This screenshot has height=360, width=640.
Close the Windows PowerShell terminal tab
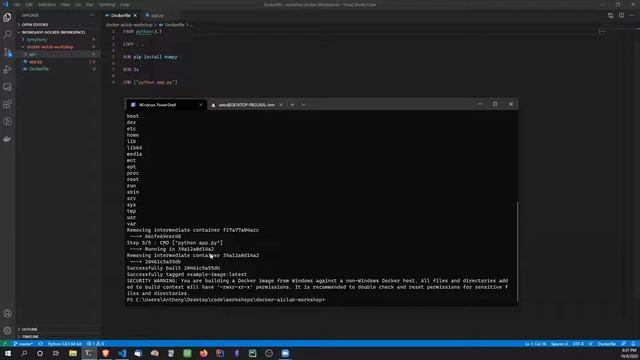(x=200, y=104)
